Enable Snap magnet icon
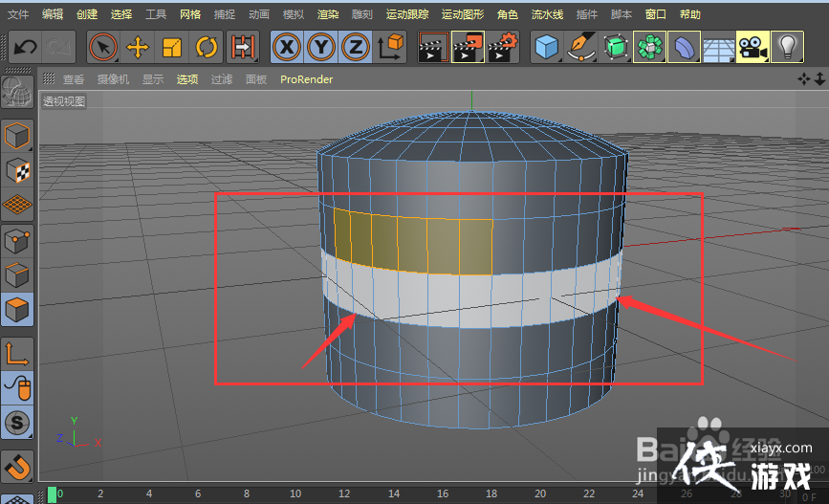Screen dimensions: 829x504 pos(17,466)
